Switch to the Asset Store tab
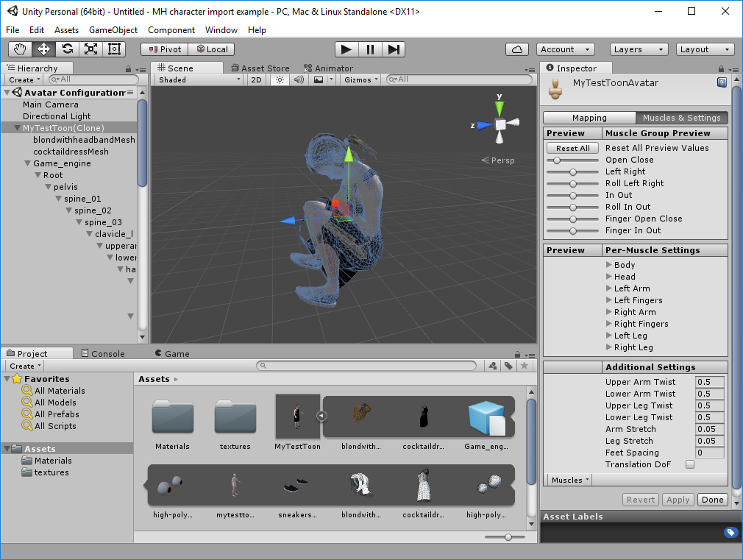The width and height of the screenshot is (743, 560). (260, 68)
